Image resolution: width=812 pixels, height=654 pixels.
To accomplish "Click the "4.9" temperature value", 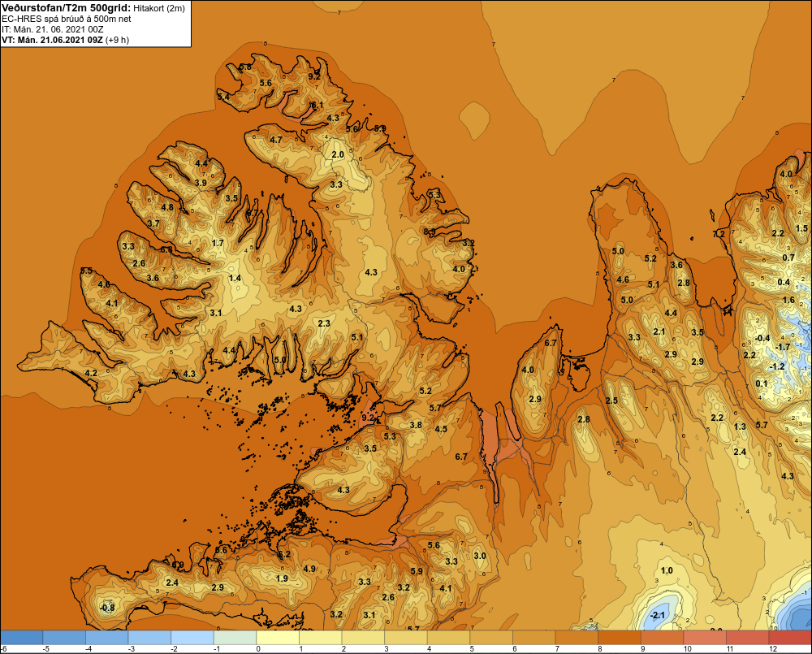I will coord(309,569).
